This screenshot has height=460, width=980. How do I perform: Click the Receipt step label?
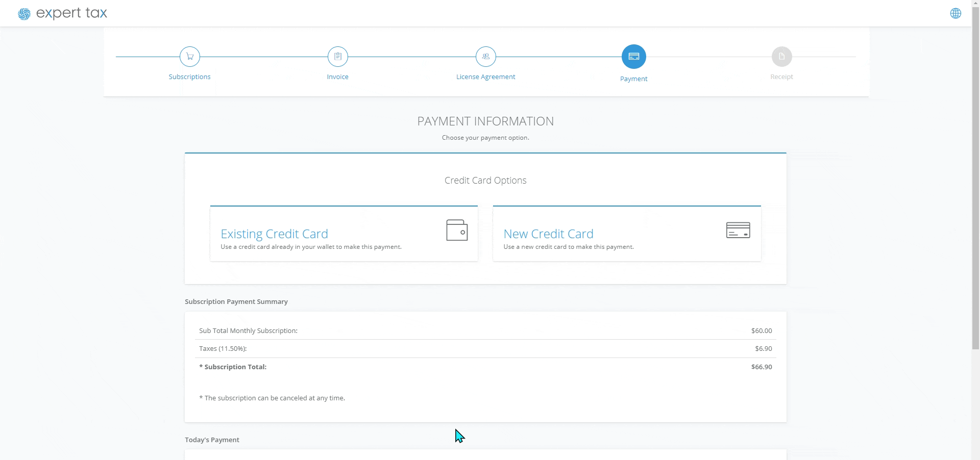click(781, 77)
